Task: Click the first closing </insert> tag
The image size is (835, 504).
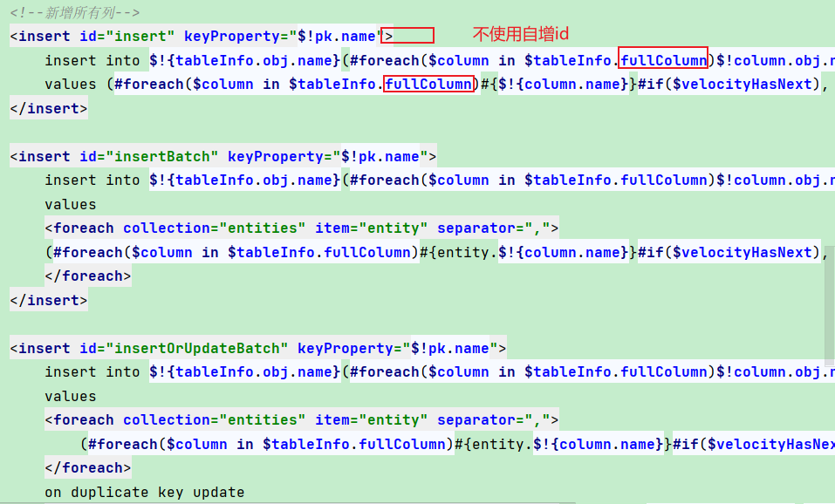Action: point(49,108)
